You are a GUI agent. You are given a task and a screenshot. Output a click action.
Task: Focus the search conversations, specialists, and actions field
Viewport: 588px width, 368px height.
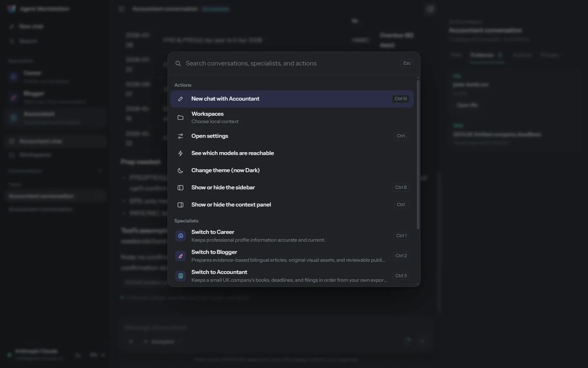(x=290, y=64)
